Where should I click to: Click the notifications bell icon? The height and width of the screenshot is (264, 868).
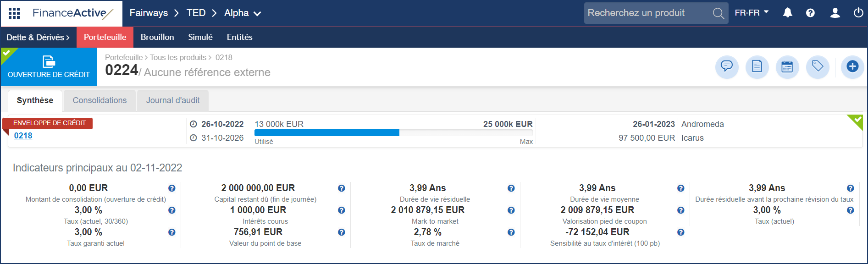coord(787,13)
